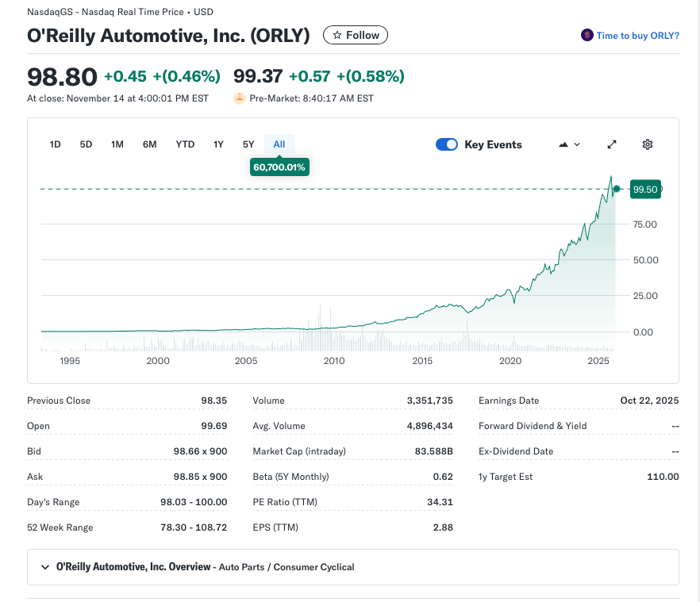Viewport: 700px width, 602px height.
Task: Click the chart type mountain icon
Action: (563, 144)
